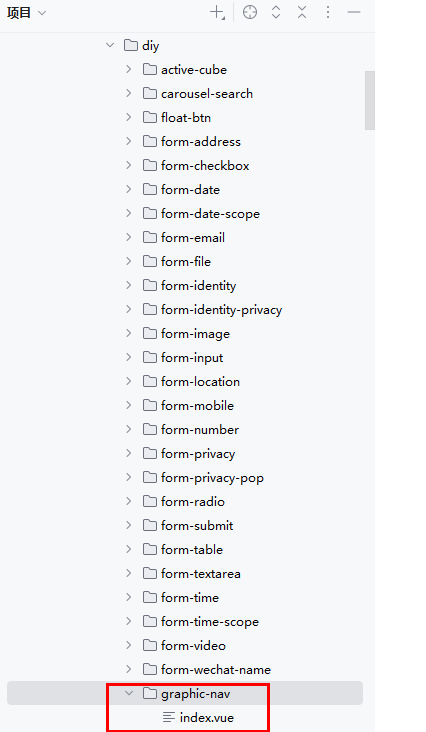The width and height of the screenshot is (426, 732).
Task: Select the form-privacy-pop folder icon
Action: click(150, 477)
